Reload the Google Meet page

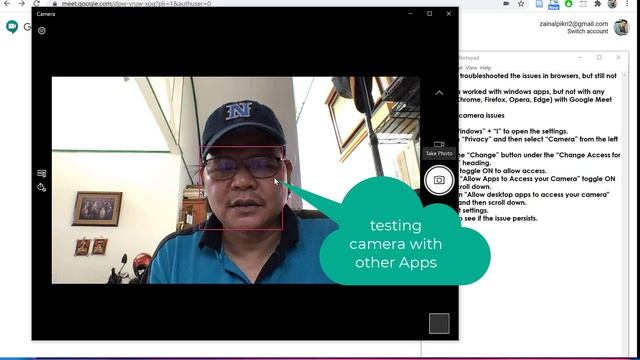36,3
